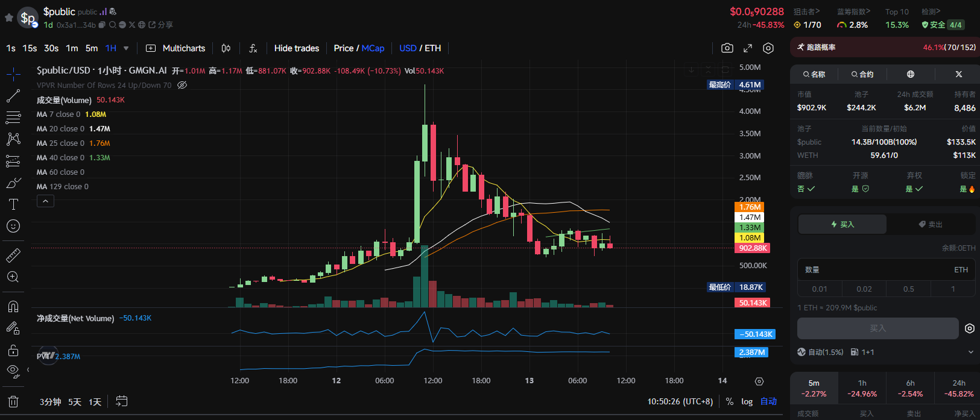Select the 3分钟 date range
This screenshot has width=980, height=420.
51,402
